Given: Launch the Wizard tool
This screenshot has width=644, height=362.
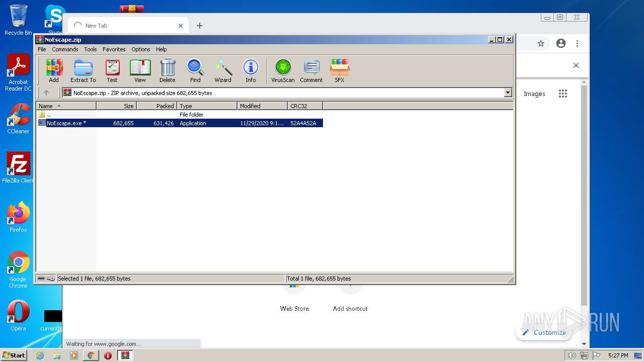Looking at the screenshot, I should tap(223, 70).
